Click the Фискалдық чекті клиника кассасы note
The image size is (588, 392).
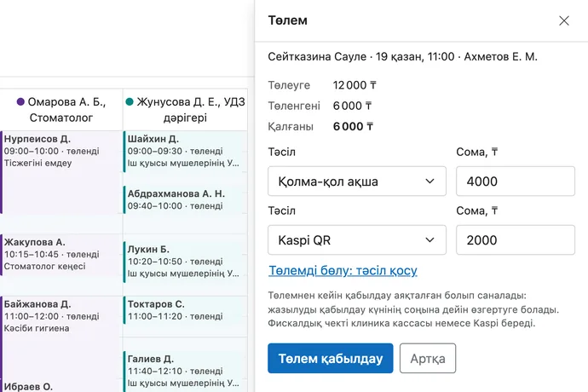[x=401, y=323]
